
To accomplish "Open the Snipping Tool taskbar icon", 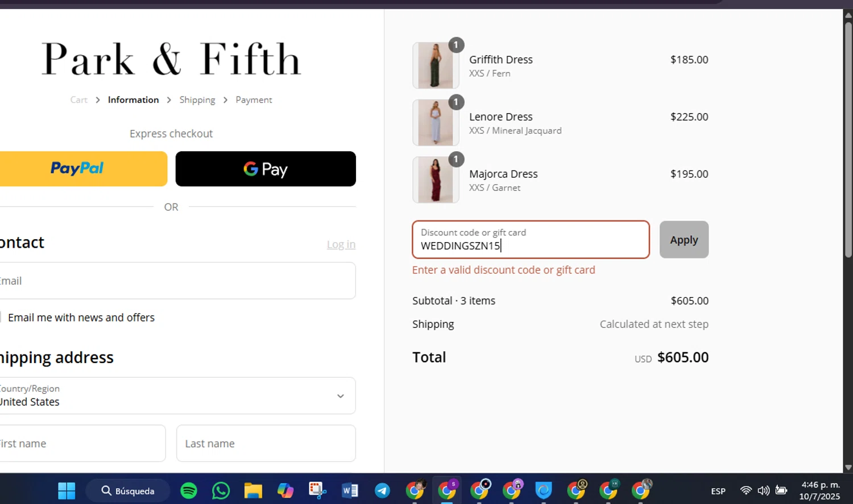I will tap(317, 490).
